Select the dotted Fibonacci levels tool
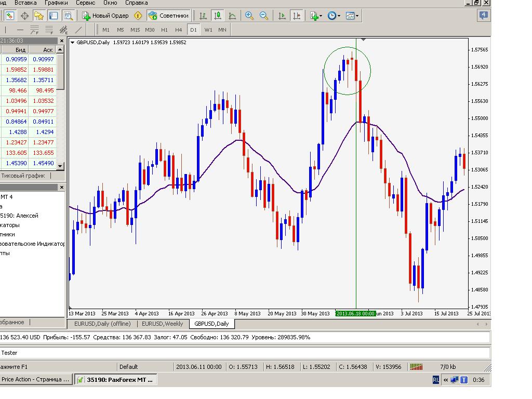 [49, 30]
